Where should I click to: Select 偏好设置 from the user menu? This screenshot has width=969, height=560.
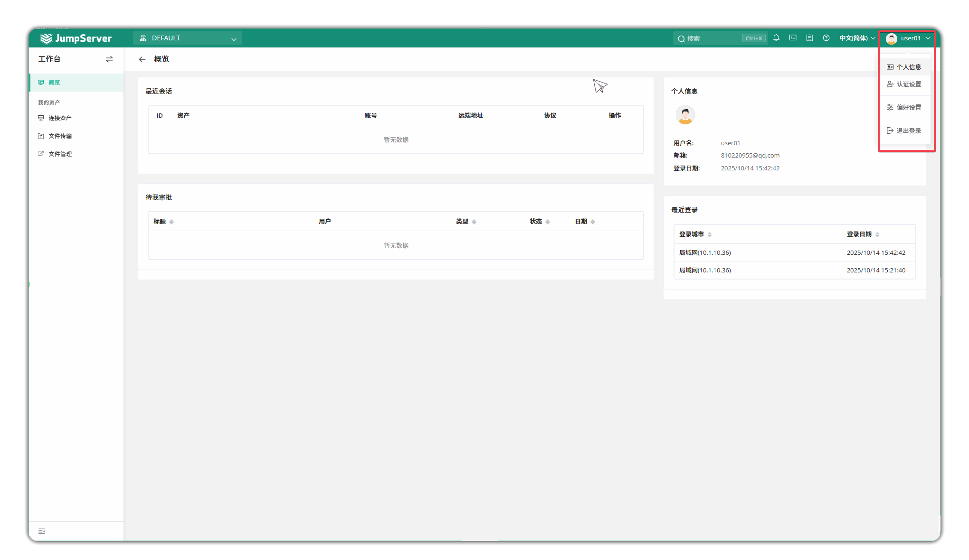pos(908,107)
